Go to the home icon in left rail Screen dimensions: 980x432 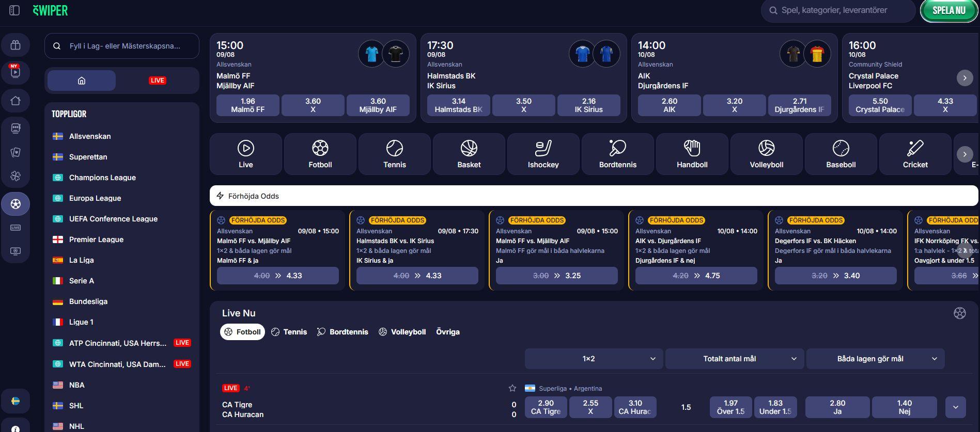point(15,101)
